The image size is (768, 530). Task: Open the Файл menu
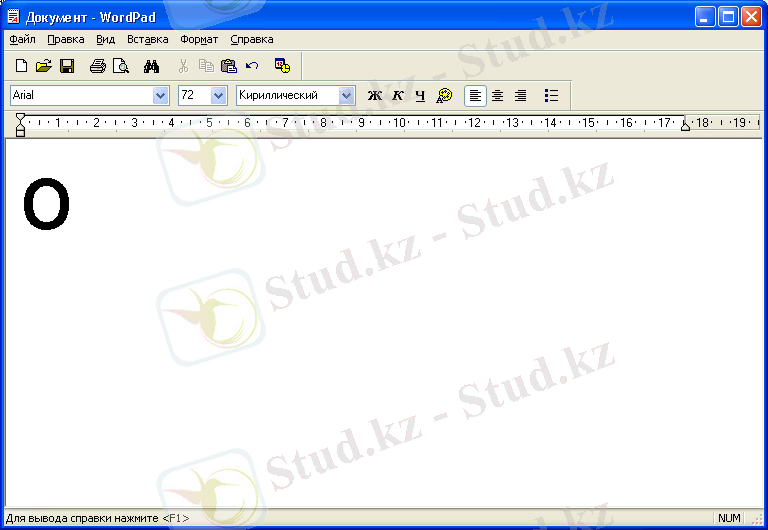tap(22, 40)
